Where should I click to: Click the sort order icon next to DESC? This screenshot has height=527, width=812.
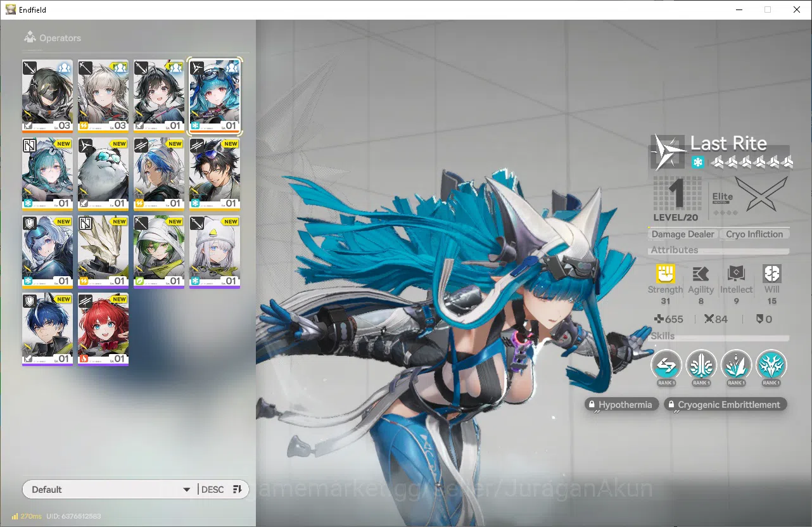click(238, 489)
